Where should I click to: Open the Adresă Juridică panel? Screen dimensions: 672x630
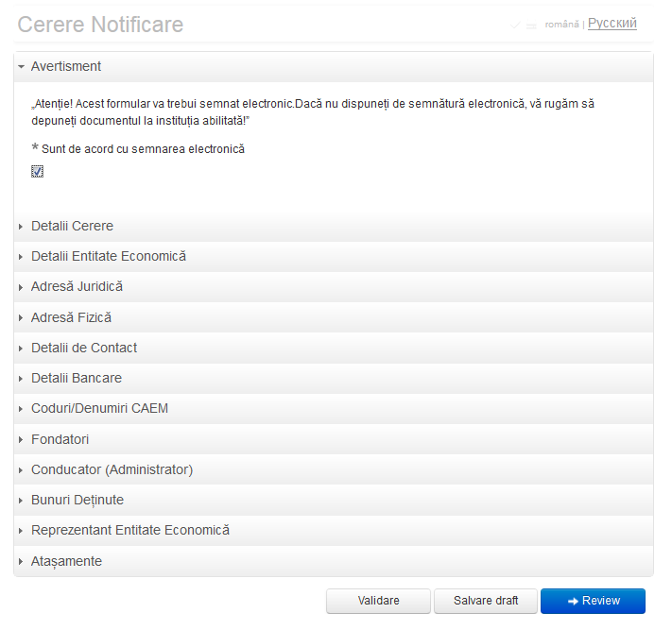(x=77, y=287)
